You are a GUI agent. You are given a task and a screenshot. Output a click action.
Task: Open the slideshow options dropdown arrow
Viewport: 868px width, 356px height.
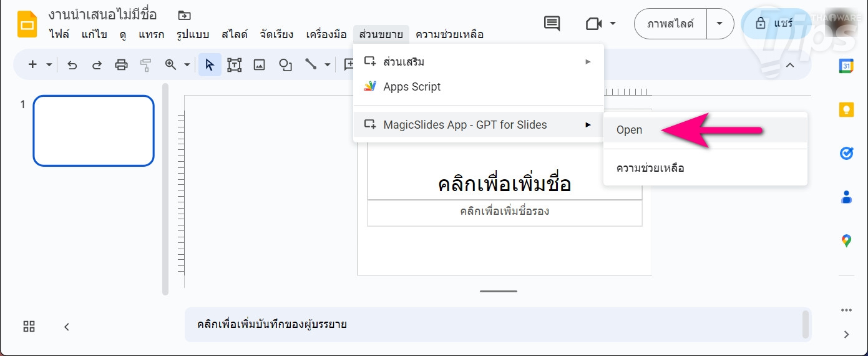(720, 24)
